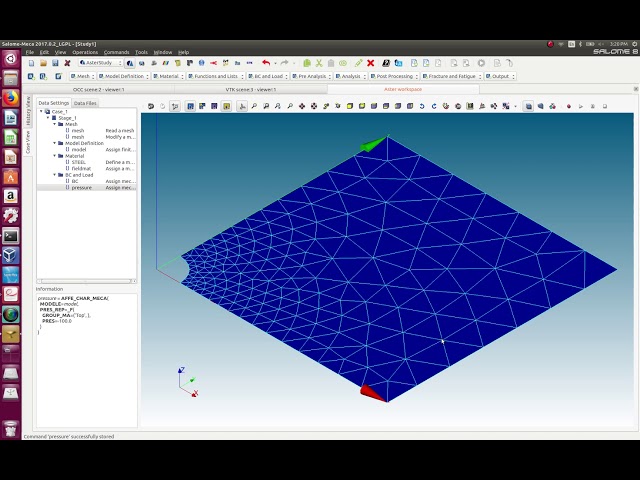Switch to the Data Files tab
Image resolution: width=640 pixels, height=480 pixels.
85,103
